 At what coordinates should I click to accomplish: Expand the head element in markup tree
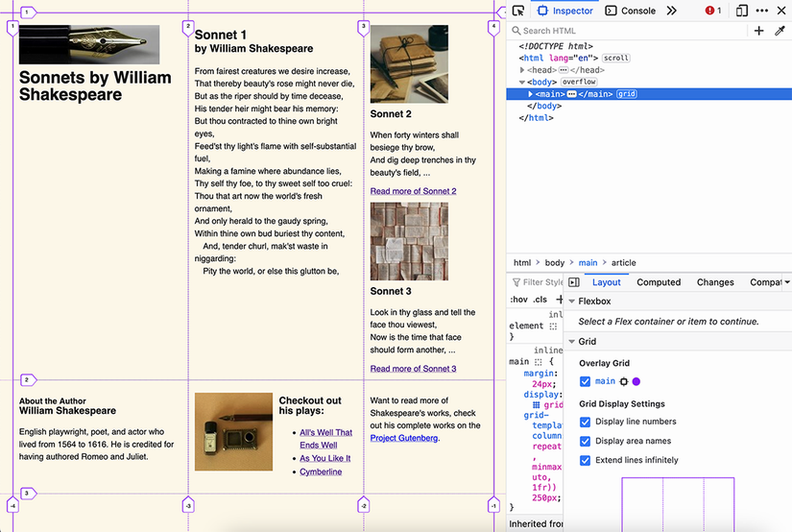tap(522, 70)
